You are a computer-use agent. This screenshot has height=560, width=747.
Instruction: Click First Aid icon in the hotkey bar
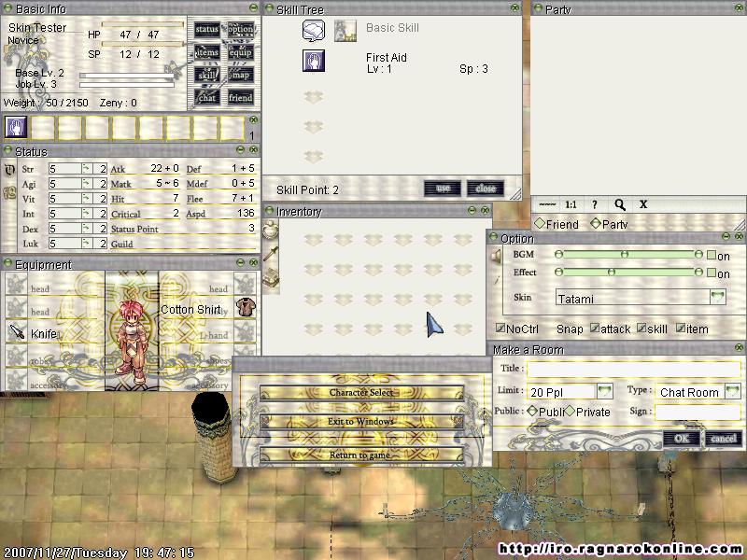[x=16, y=127]
